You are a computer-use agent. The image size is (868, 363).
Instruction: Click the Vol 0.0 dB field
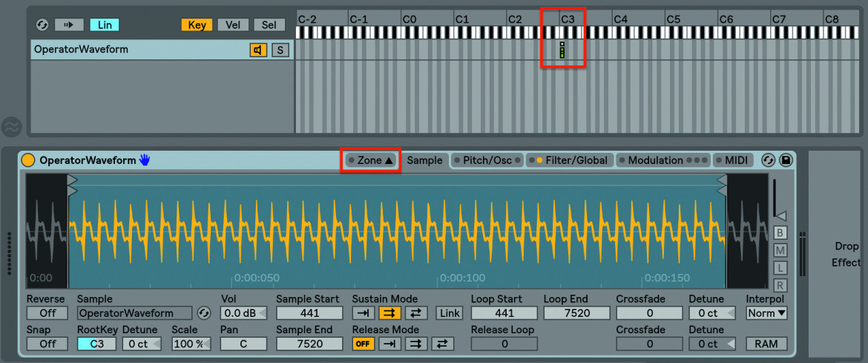[243, 313]
